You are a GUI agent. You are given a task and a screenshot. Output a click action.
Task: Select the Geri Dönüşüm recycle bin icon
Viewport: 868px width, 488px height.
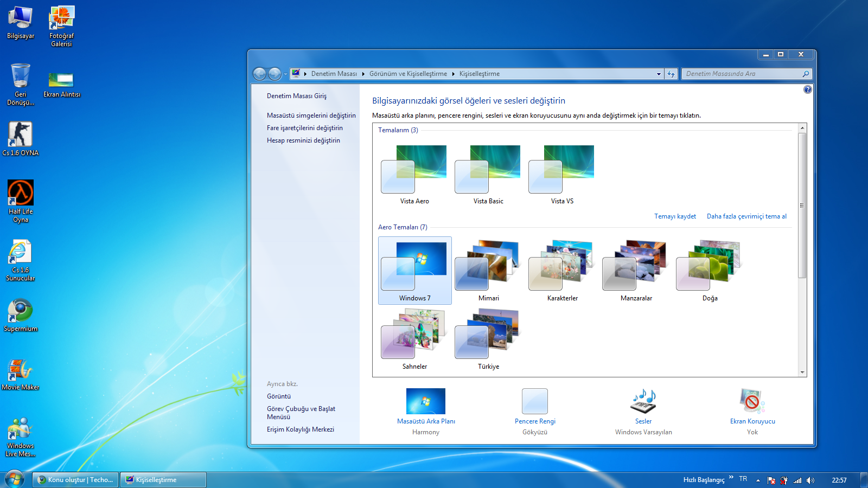[21, 84]
